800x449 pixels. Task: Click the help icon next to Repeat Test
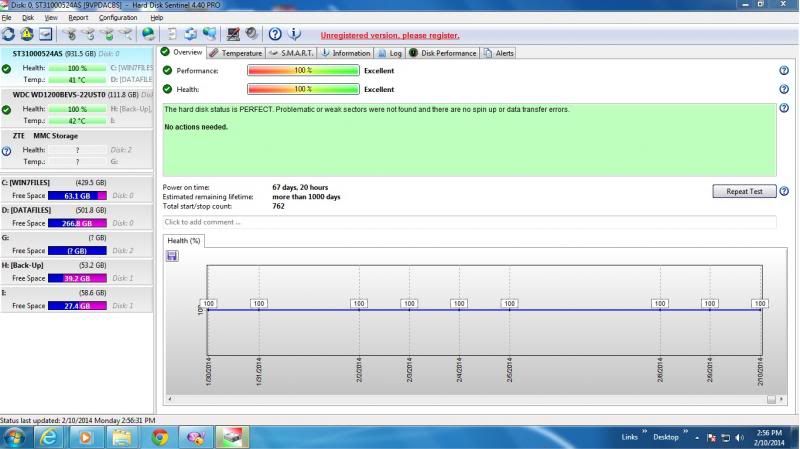(784, 191)
